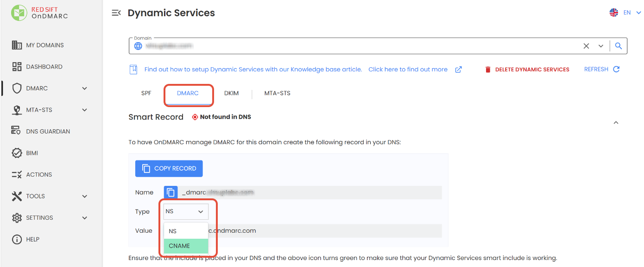Image resolution: width=644 pixels, height=267 pixels.
Task: Click the Red Sift OnDMARC logo
Action: [40, 13]
